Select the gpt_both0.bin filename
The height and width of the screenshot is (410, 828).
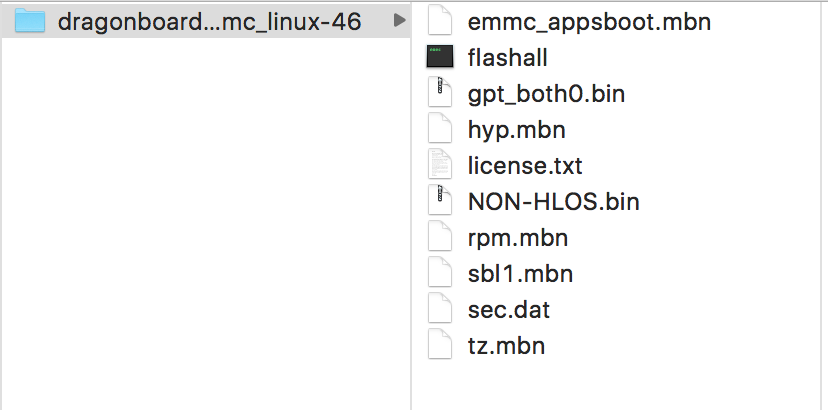(x=546, y=93)
